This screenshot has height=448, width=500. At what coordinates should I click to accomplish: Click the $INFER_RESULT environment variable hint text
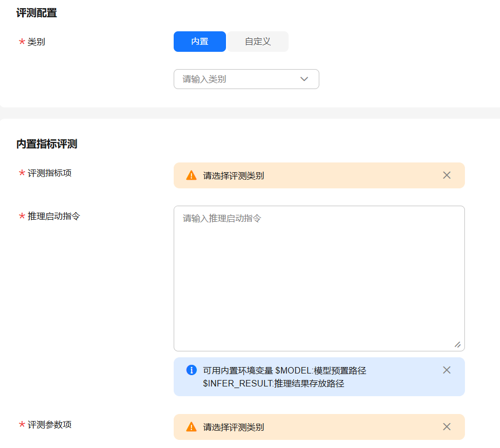click(x=273, y=384)
